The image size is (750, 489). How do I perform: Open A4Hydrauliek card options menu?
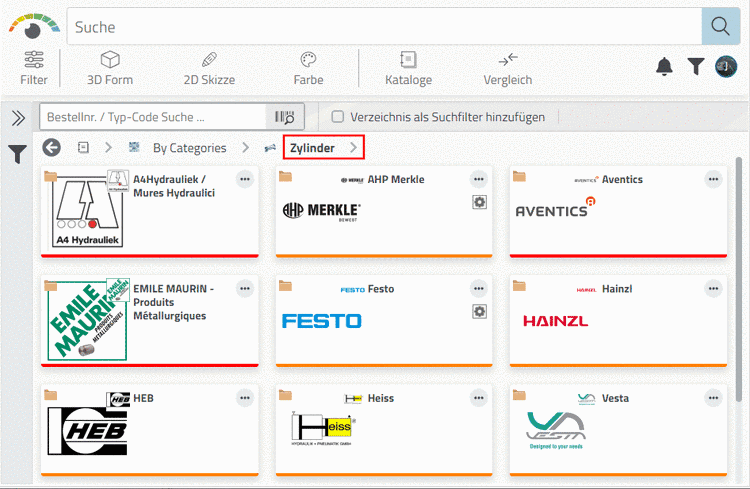(x=245, y=179)
